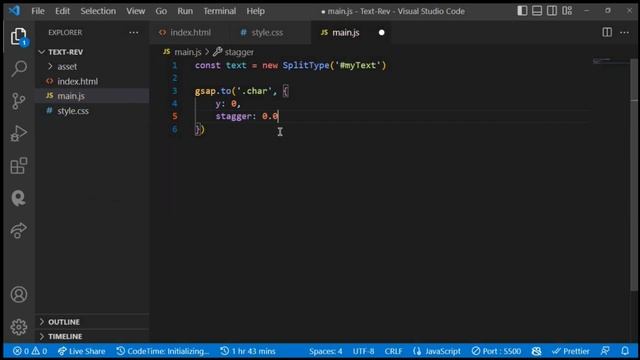Open the Explorer view in activity bar
The image size is (640, 360).
(18, 37)
